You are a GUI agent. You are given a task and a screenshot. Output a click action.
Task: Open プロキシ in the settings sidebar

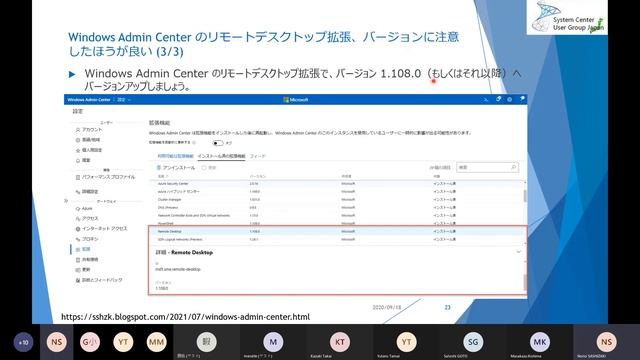coord(87,239)
